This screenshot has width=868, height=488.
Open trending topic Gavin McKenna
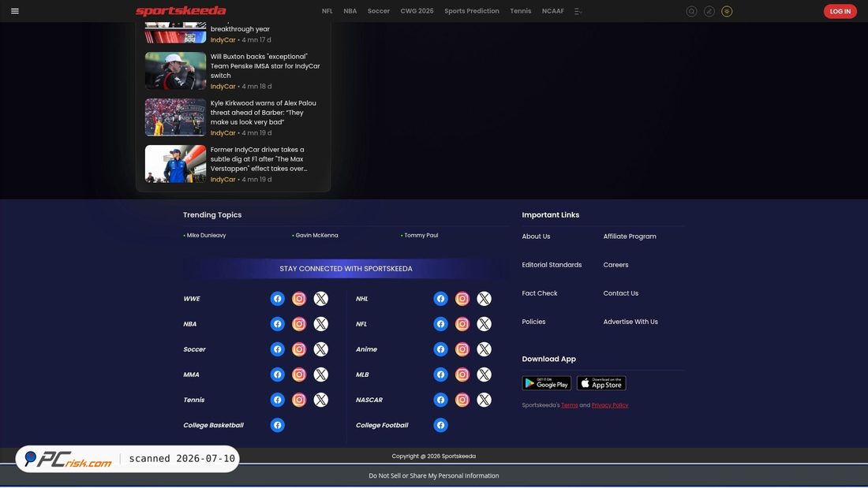pyautogui.click(x=316, y=235)
